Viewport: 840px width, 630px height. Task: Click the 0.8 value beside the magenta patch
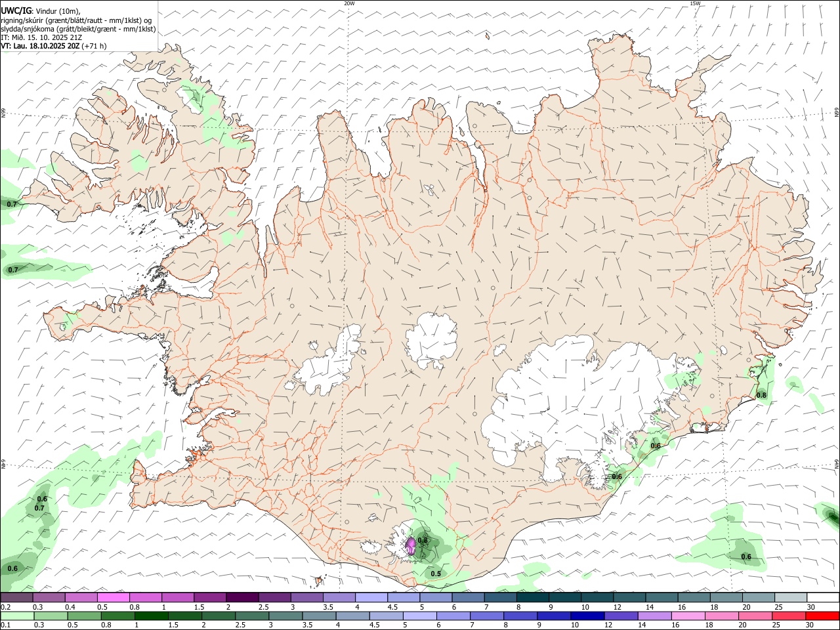(423, 540)
